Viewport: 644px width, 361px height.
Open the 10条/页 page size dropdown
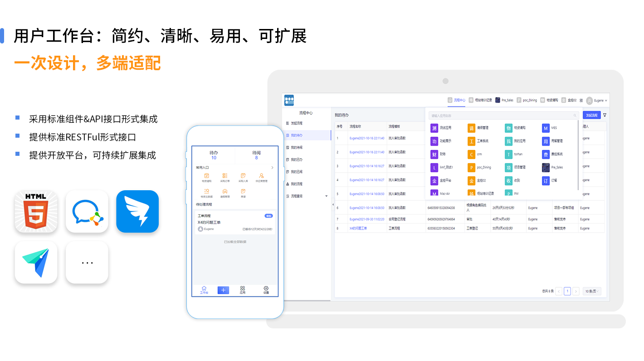point(592,291)
